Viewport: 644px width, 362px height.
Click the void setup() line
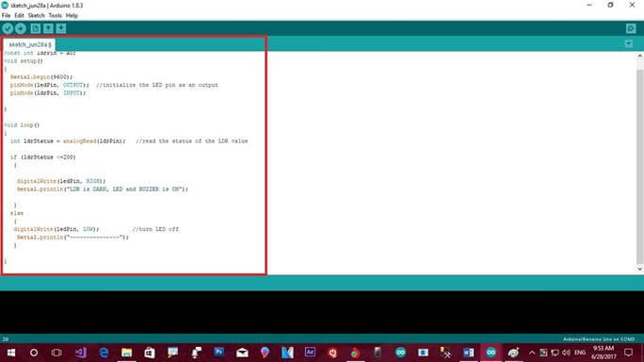tap(24, 61)
